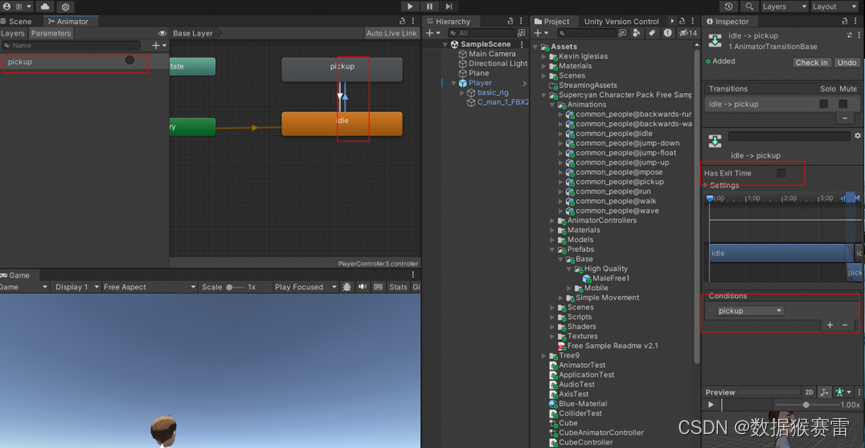Click the Project log entries exclamation icon
This screenshot has height=448, width=865.
668,33
